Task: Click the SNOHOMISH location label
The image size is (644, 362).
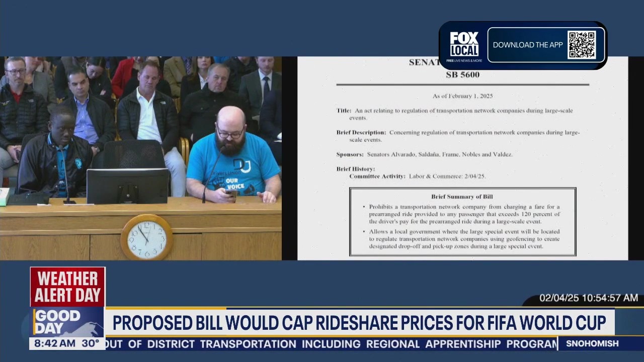Action: (x=592, y=344)
